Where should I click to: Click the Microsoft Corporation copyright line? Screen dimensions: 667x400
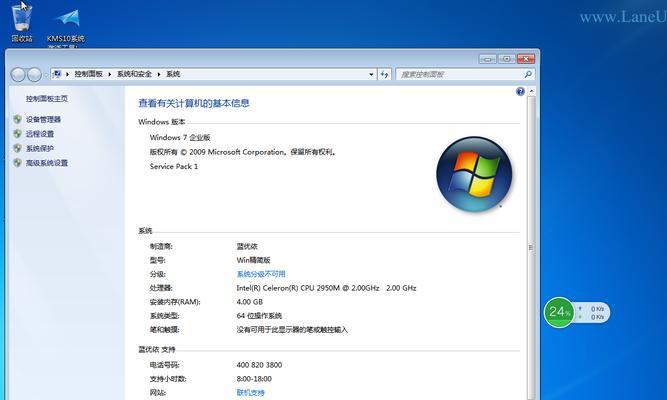coord(243,152)
